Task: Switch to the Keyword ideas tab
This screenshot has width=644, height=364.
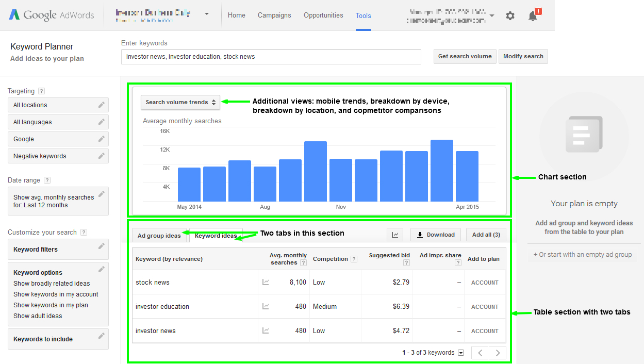Action: click(x=216, y=236)
